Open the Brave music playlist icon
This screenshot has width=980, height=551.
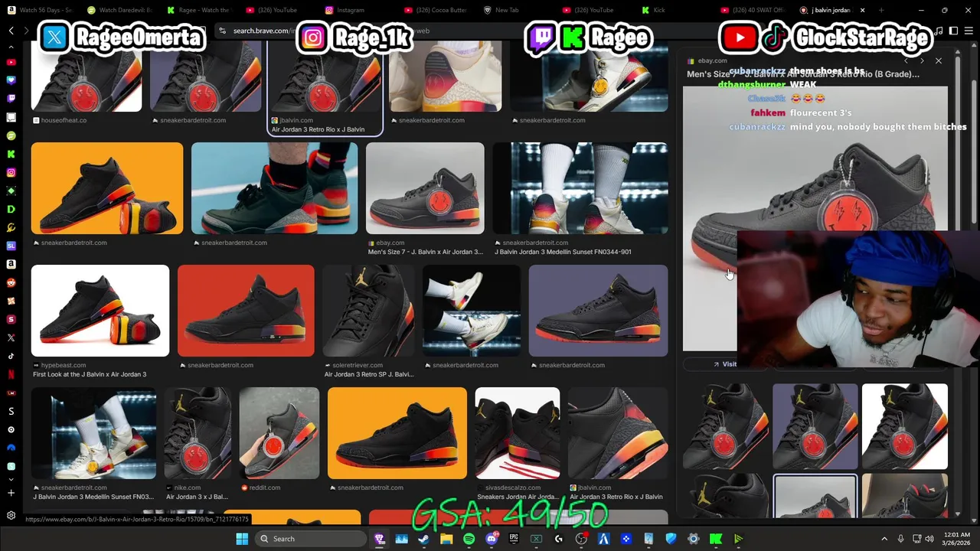939,31
